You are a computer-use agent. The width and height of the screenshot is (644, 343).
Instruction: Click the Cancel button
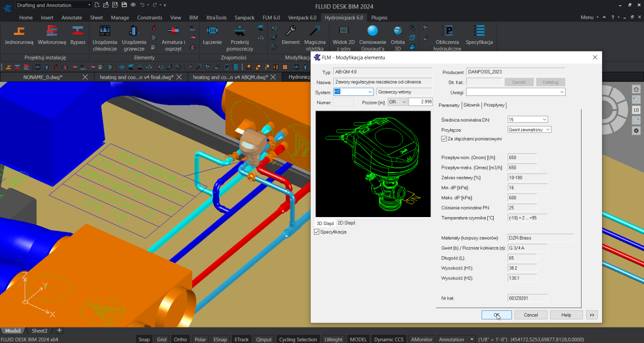(x=530, y=315)
